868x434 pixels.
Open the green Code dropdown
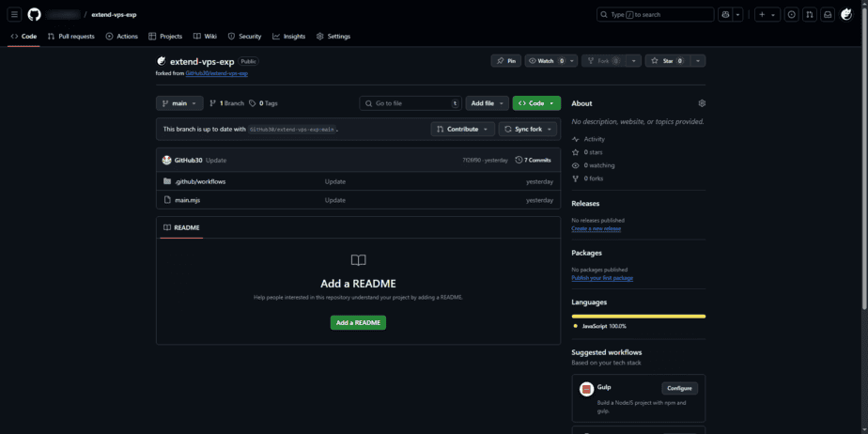[536, 103]
